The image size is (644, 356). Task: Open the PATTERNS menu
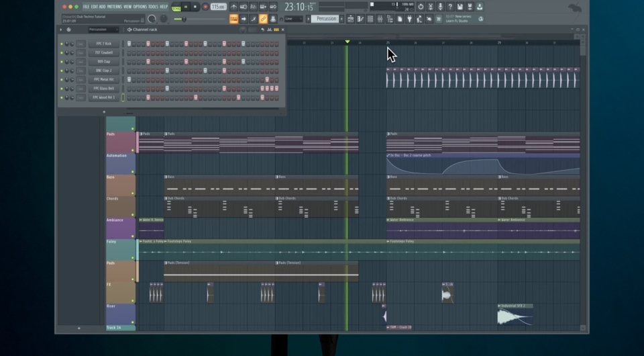click(x=115, y=7)
